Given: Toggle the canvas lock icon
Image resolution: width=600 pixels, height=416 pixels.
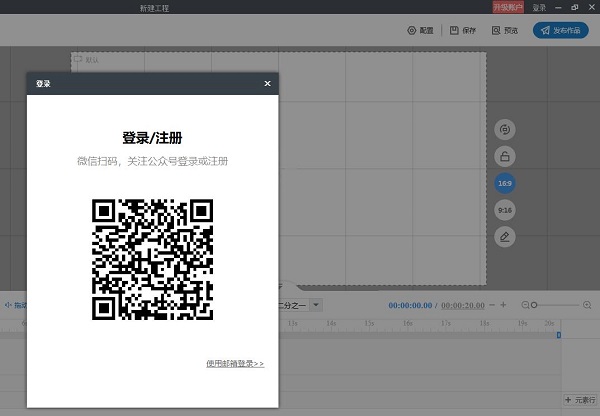Looking at the screenshot, I should tap(505, 156).
